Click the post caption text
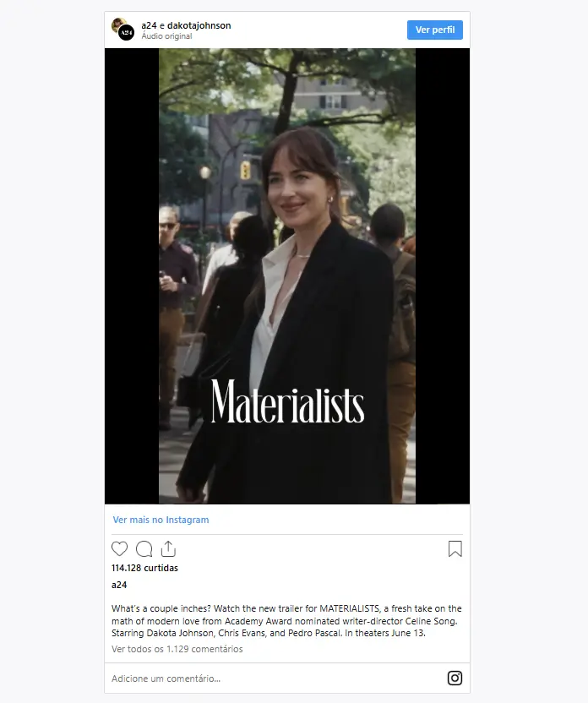588x703 pixels. click(x=286, y=621)
